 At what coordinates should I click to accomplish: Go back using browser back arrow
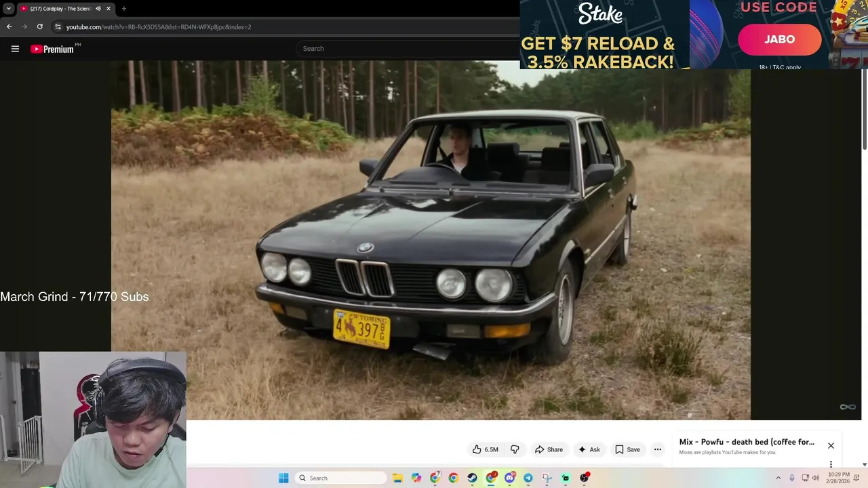coord(9,27)
